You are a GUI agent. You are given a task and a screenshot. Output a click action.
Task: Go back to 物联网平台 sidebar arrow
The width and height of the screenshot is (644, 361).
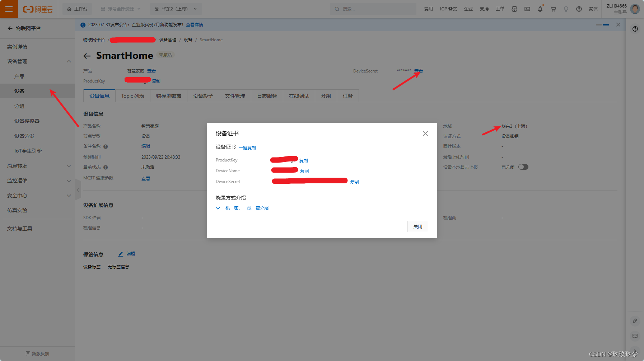(x=10, y=28)
